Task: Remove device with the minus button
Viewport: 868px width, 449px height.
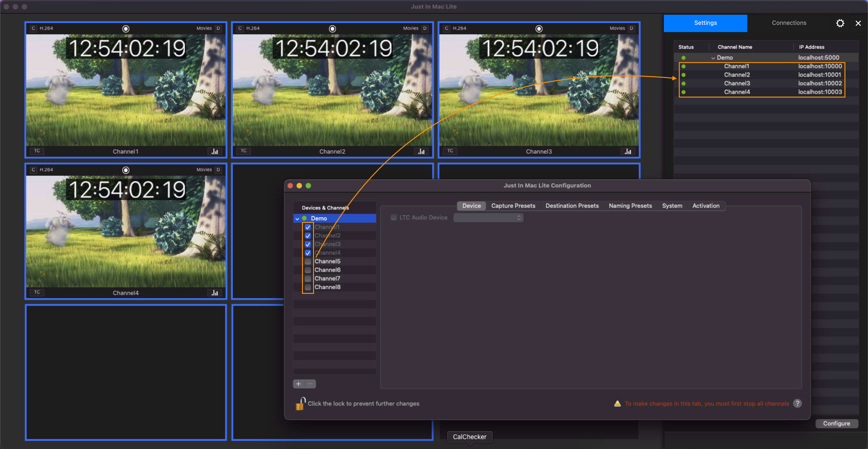Action: tap(310, 384)
